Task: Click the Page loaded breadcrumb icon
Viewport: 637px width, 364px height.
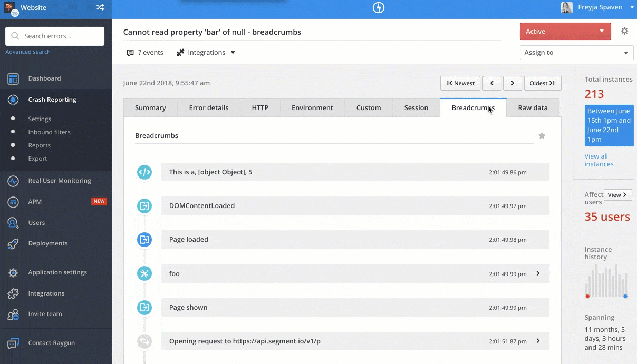Action: (x=144, y=240)
